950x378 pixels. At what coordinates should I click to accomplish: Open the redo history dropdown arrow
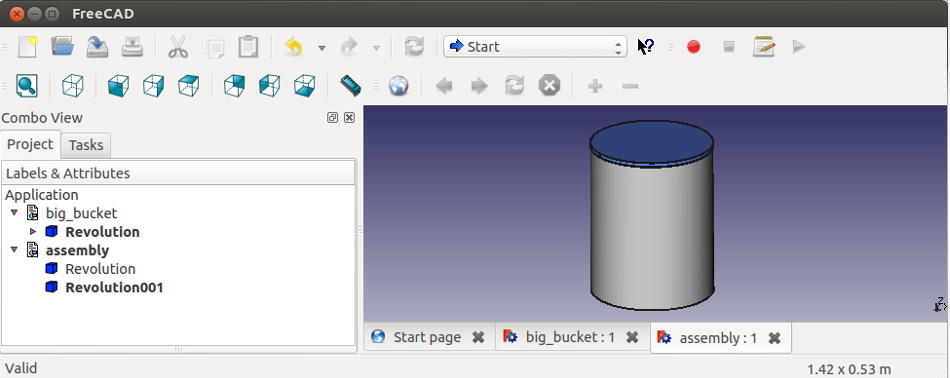pos(376,48)
